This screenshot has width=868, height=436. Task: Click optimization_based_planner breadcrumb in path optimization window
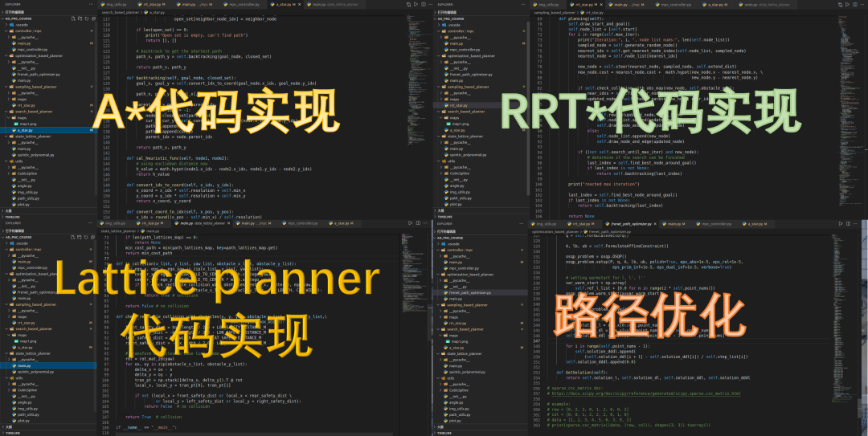557,231
